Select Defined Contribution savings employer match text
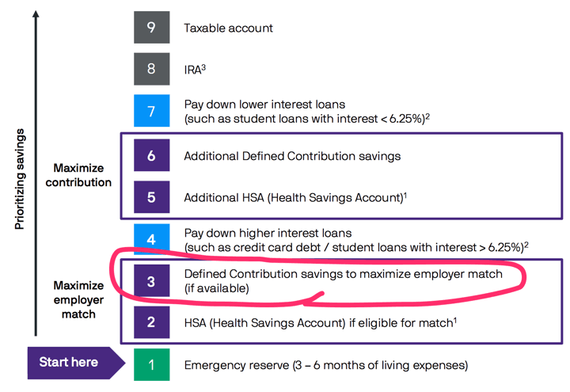Viewport: 570px width, 392px height. pos(343,275)
